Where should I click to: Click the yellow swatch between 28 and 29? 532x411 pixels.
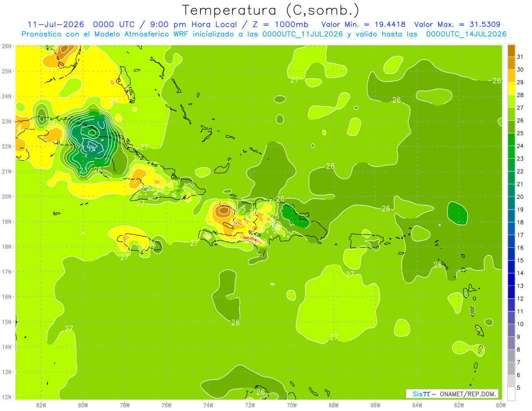(x=511, y=88)
